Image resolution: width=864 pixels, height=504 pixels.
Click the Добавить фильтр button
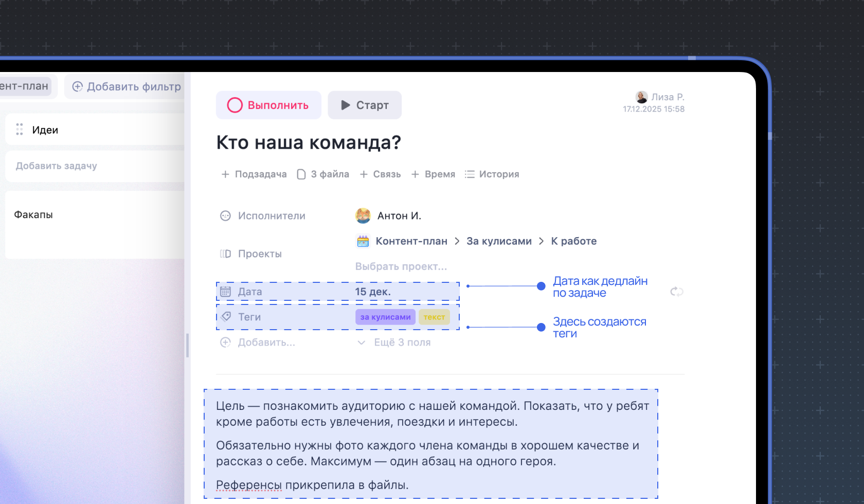pyautogui.click(x=125, y=86)
